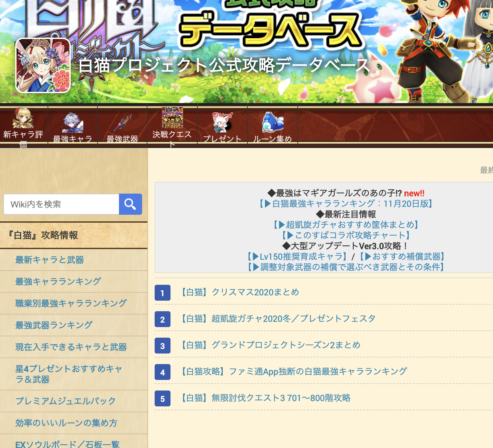Click the wiki logo character thumbnail
Screen dimensions: 493x448
click(43, 65)
